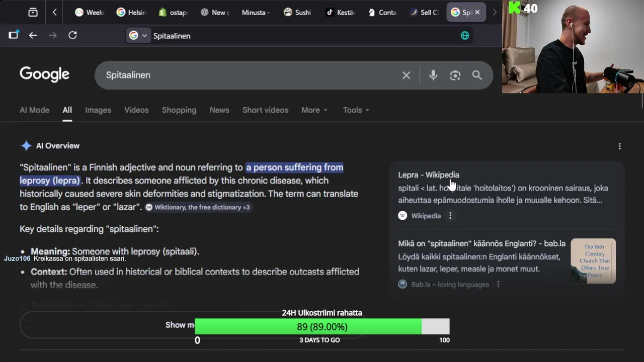
Task: Click the 'Bab.la – loving languages' label
Action: (450, 285)
